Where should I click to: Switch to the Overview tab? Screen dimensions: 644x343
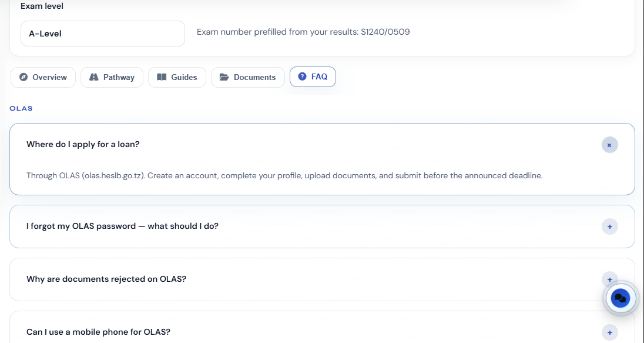[43, 77]
